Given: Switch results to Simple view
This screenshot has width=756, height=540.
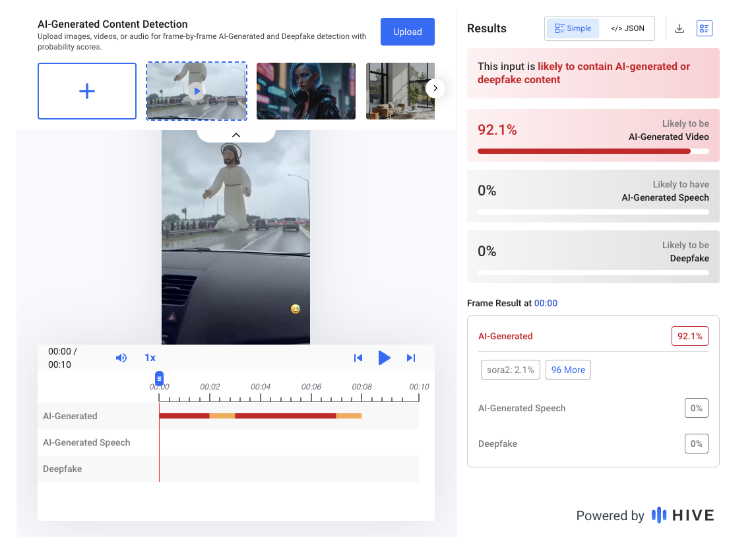Looking at the screenshot, I should pyautogui.click(x=573, y=28).
